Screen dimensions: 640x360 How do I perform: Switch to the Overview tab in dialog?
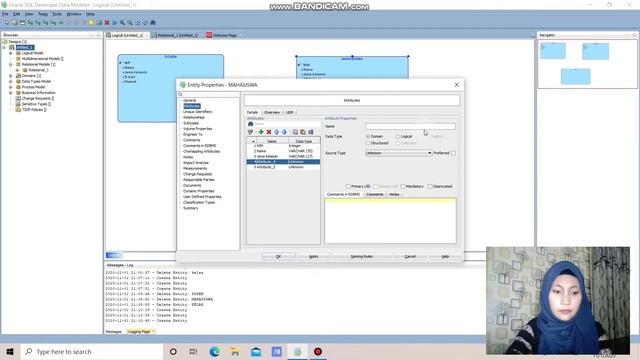pyautogui.click(x=272, y=112)
